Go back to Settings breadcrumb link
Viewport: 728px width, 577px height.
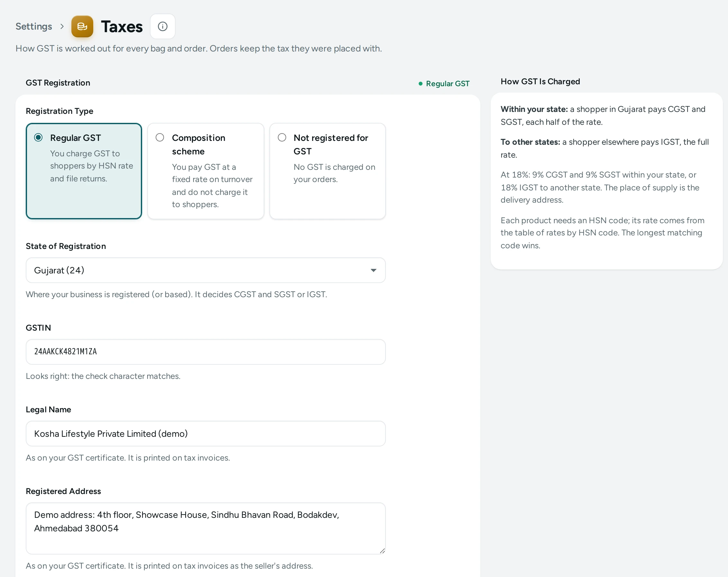point(34,26)
